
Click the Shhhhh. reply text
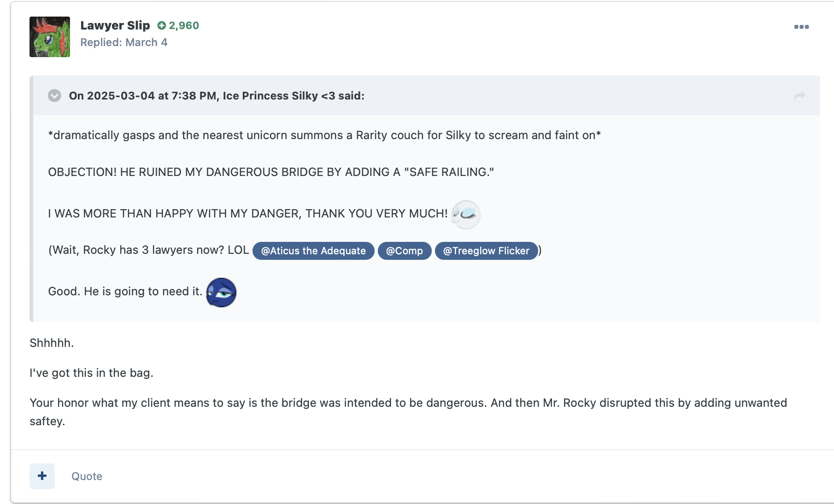point(52,343)
